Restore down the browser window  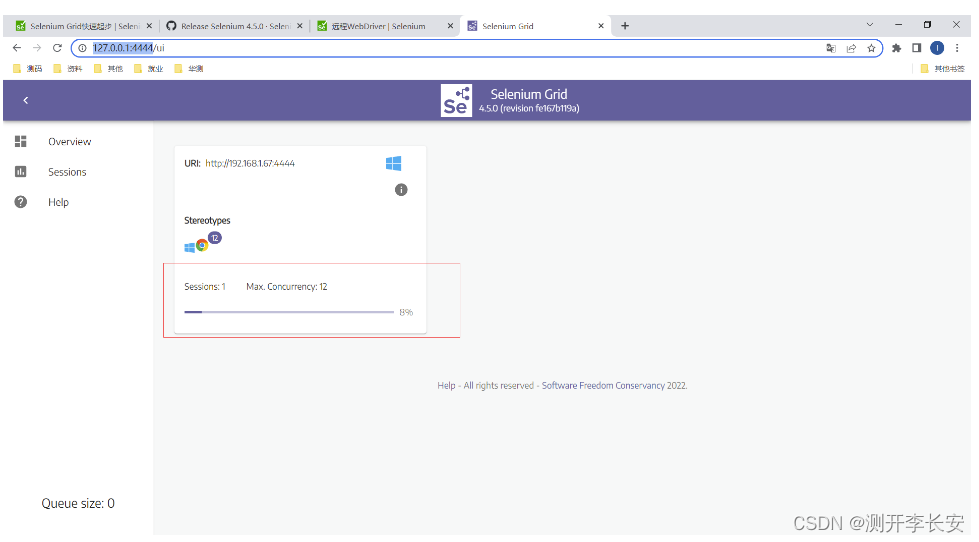[x=927, y=25]
